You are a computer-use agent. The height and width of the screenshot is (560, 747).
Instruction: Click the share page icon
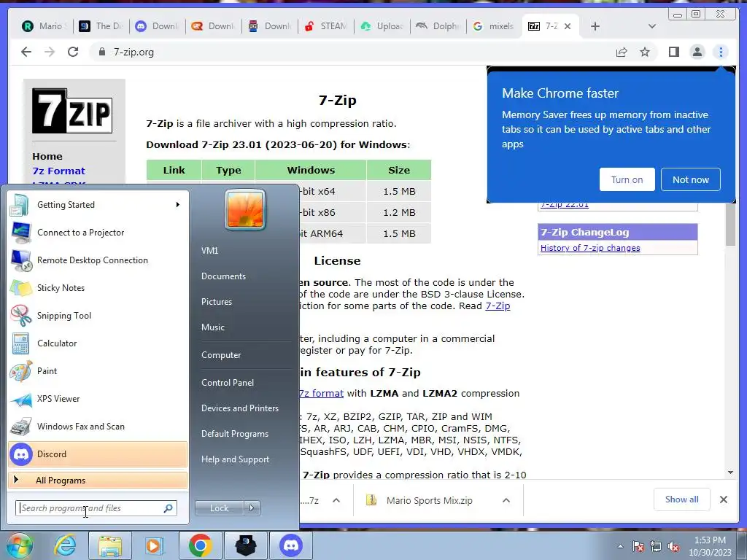(622, 52)
